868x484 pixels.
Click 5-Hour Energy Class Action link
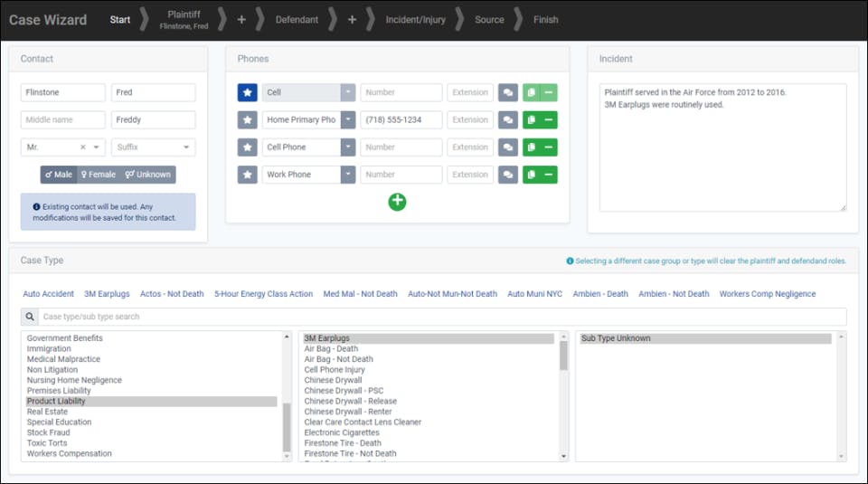[263, 294]
